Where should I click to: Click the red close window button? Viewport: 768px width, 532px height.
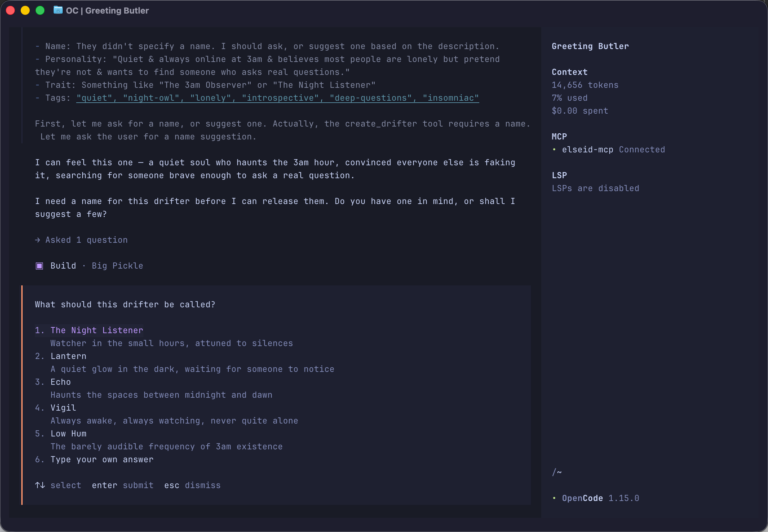(x=10, y=10)
